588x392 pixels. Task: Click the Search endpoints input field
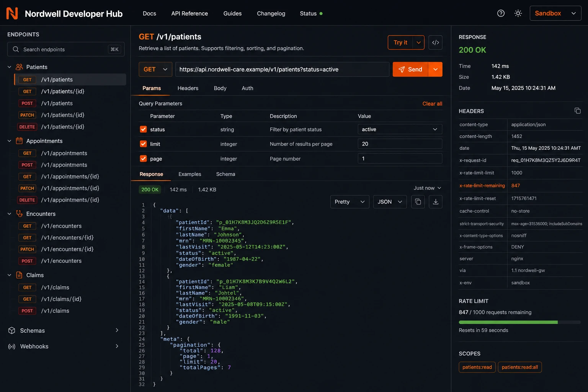point(66,49)
